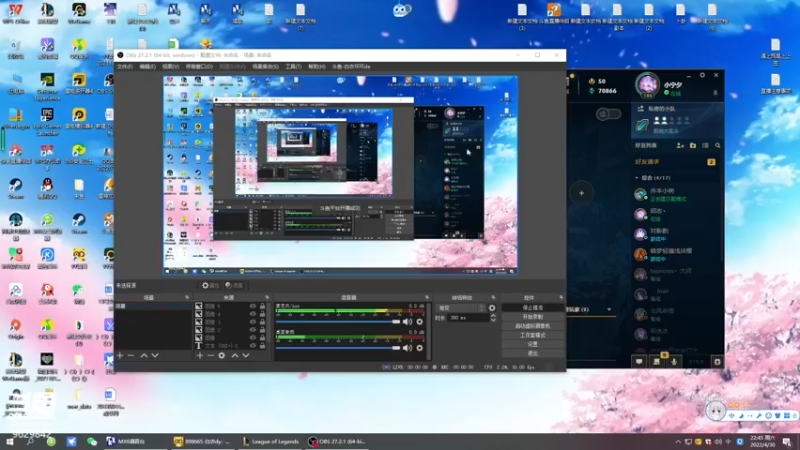Move scene up with the up arrow in scenes panel
The width and height of the screenshot is (800, 450).
144,355
